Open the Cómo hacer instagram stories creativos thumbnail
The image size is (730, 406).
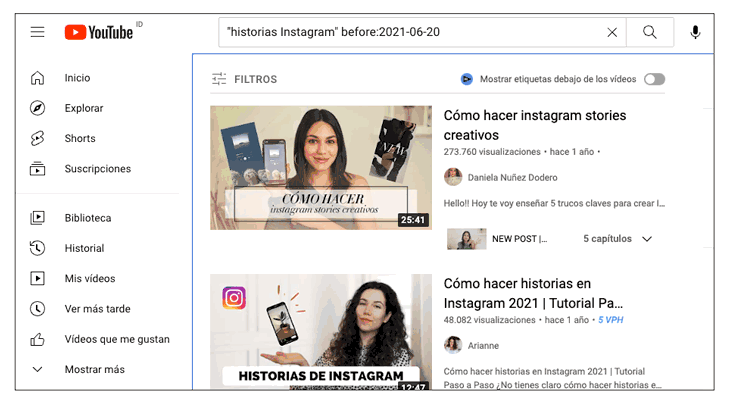(321, 168)
